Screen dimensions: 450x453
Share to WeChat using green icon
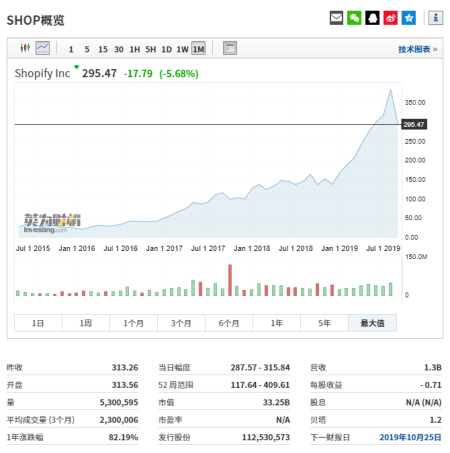point(354,18)
